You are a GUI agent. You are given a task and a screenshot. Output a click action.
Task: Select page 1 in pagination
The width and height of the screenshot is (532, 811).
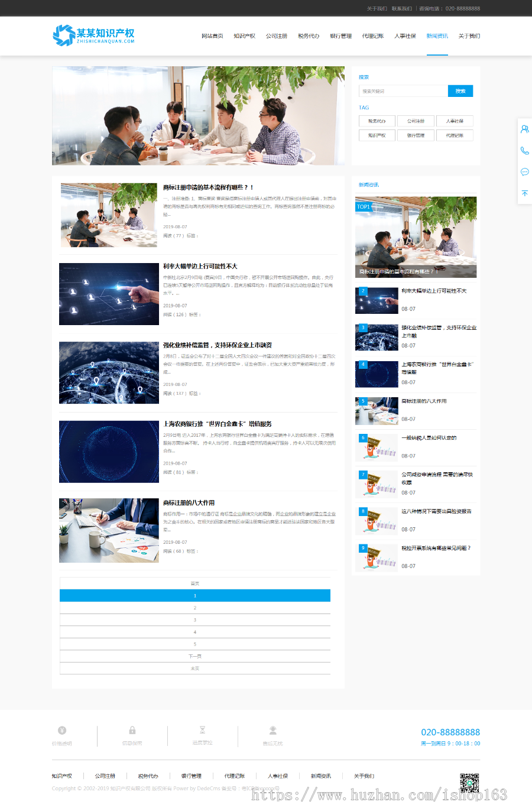click(195, 595)
